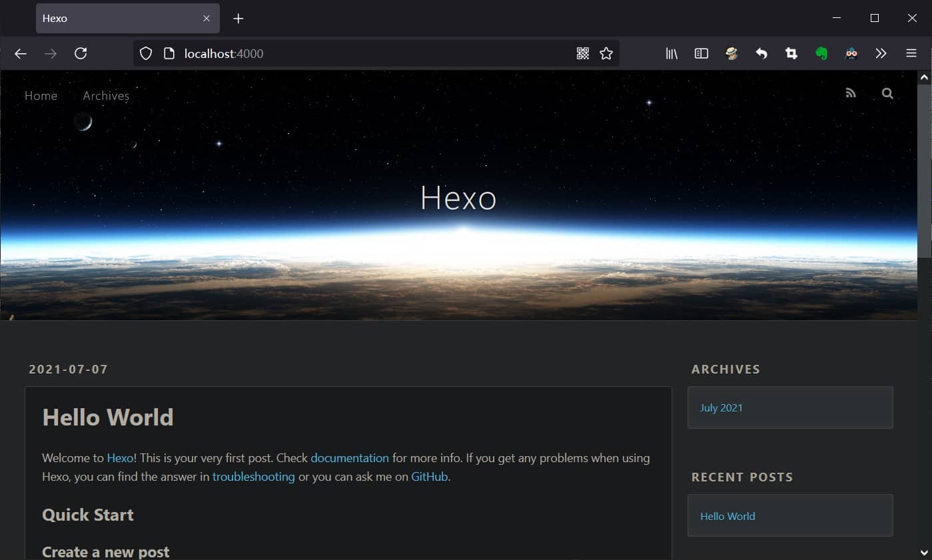Open a new tab with plus button

point(238,19)
